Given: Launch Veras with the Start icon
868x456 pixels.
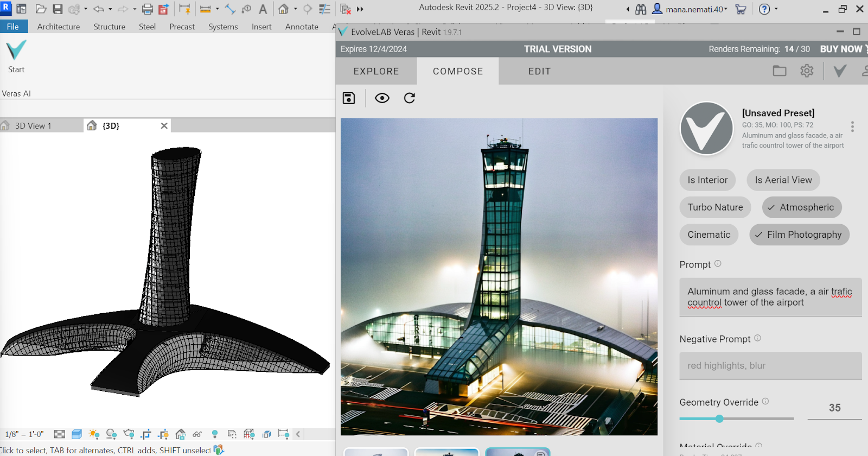Looking at the screenshot, I should [x=16, y=56].
